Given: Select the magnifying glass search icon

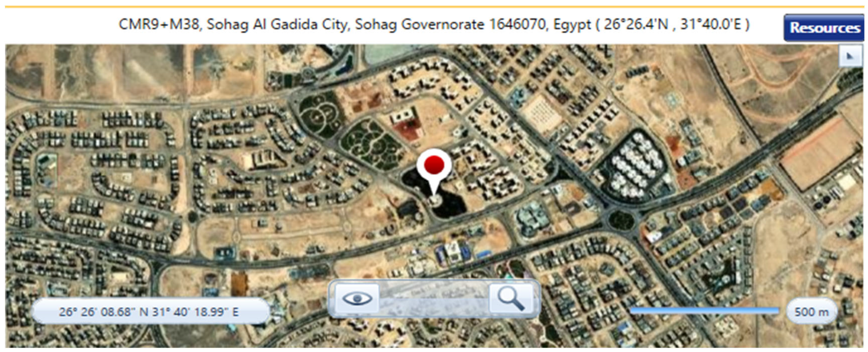Looking at the screenshot, I should point(511,298).
